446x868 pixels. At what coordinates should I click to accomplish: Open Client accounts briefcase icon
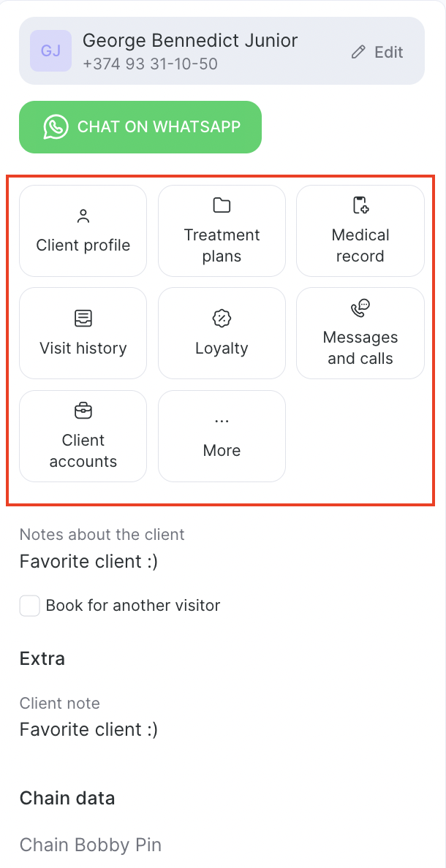(83, 411)
